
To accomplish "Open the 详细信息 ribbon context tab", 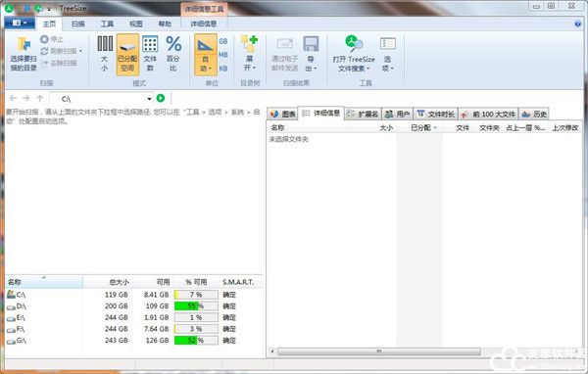I will (x=203, y=23).
